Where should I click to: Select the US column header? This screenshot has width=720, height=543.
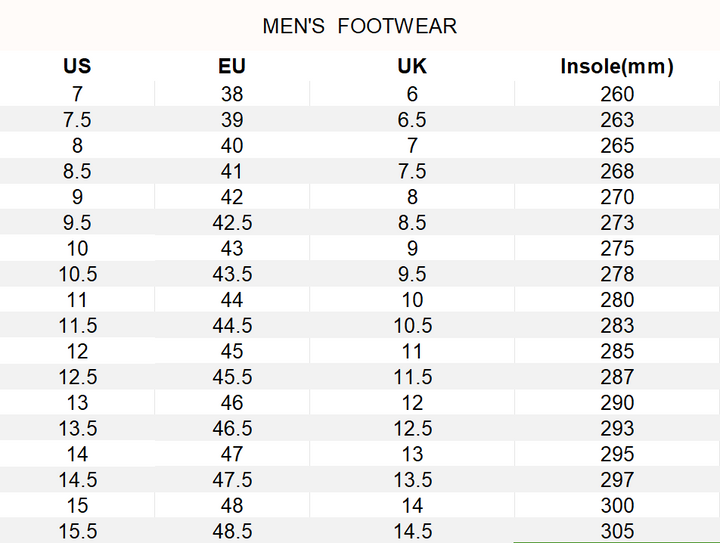point(77,67)
